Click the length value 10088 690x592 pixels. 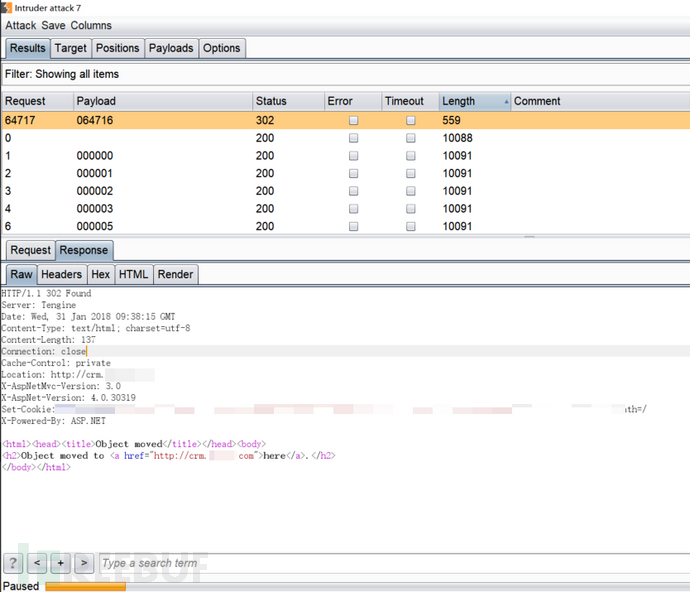[457, 138]
